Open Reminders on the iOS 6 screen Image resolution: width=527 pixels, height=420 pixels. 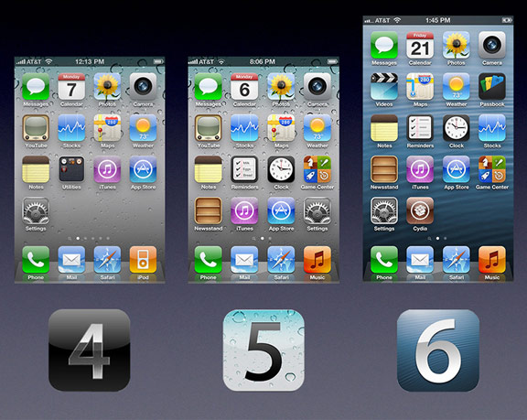tap(420, 128)
